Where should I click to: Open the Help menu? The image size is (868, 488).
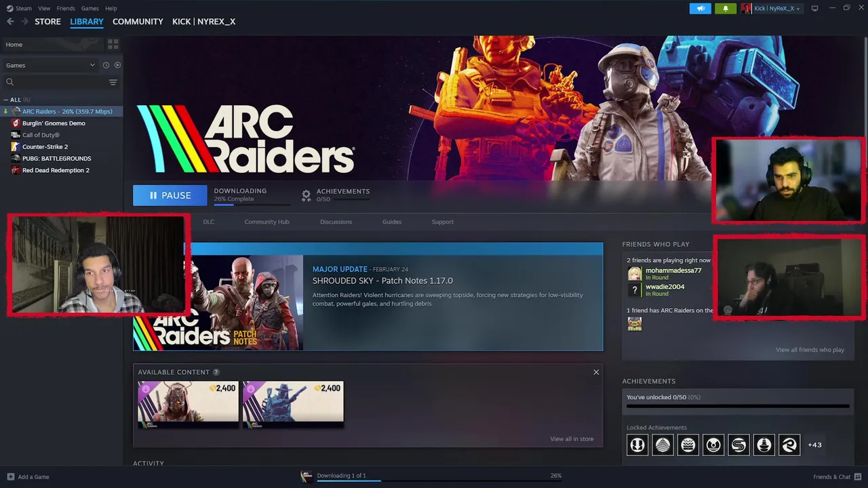pos(111,8)
